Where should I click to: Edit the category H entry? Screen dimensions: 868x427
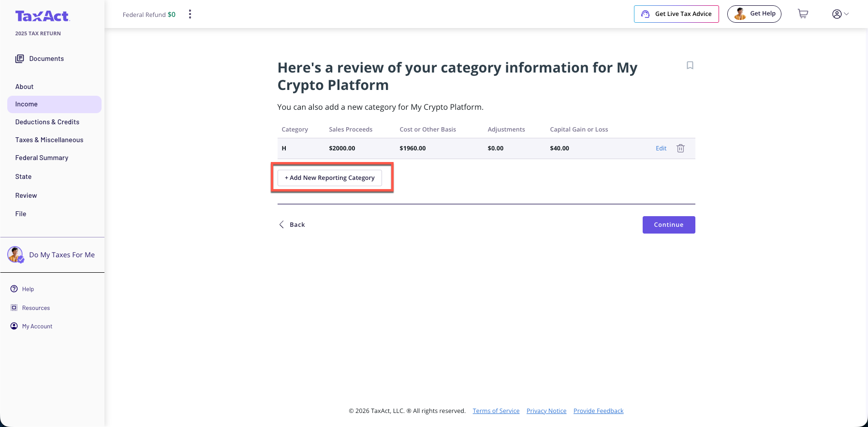661,148
